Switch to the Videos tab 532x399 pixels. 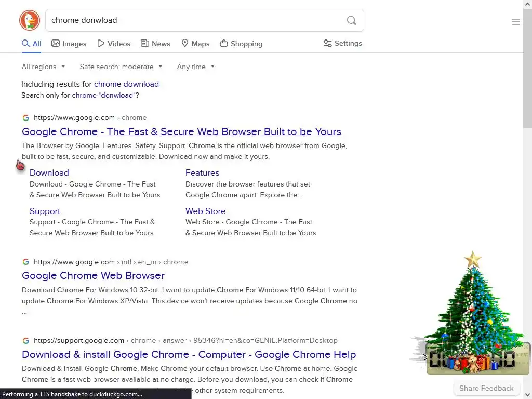click(x=114, y=44)
